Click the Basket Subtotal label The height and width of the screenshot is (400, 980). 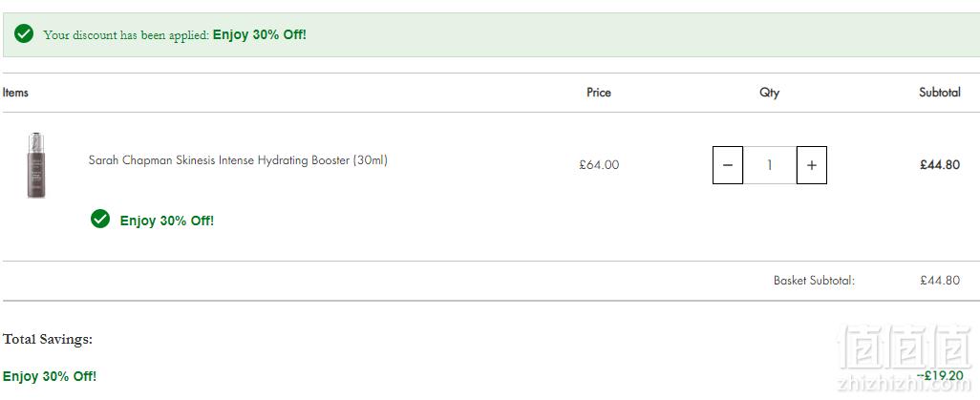point(814,280)
